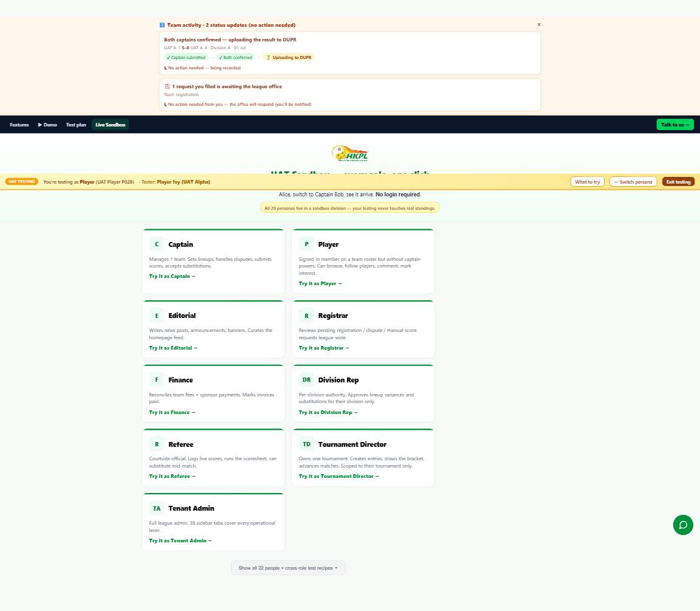Dismiss the Team activity banner
The width and height of the screenshot is (700, 611).
539,24
